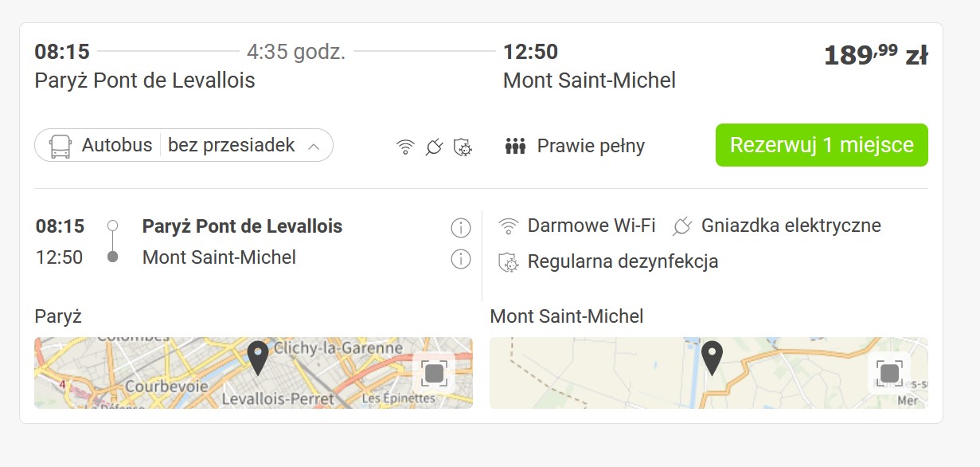Click Mont Saint-Michel stop in itinerary list
980x467 pixels.
(x=219, y=257)
